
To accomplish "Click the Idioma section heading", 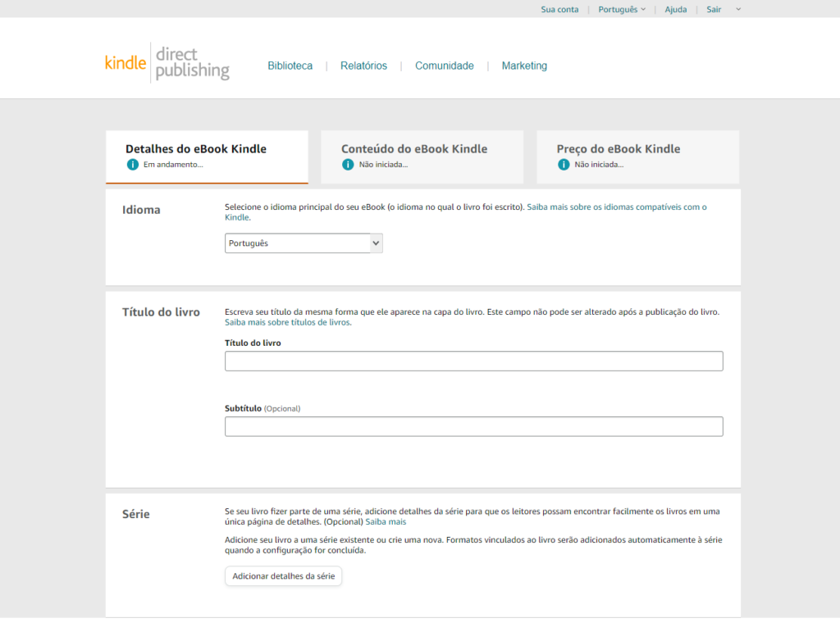I will [141, 210].
